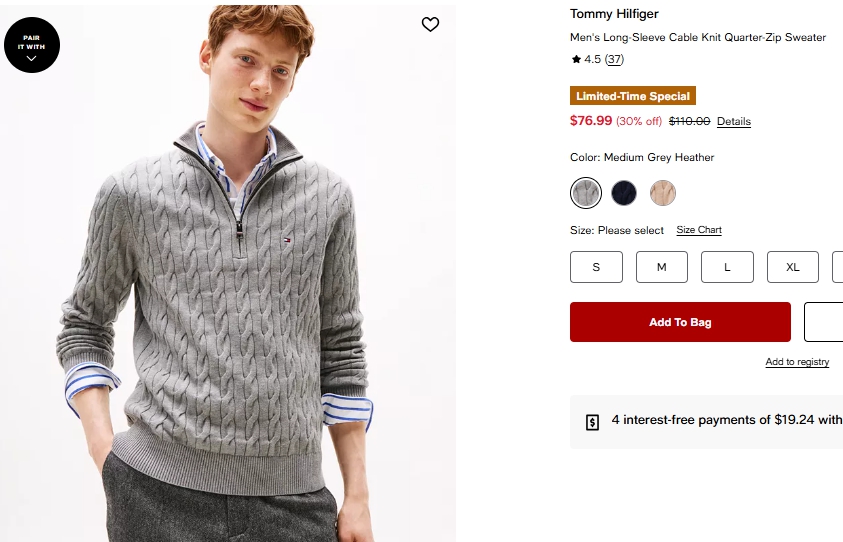Click the star rating icon
Viewport: 843px width, 542px height.
[576, 60]
